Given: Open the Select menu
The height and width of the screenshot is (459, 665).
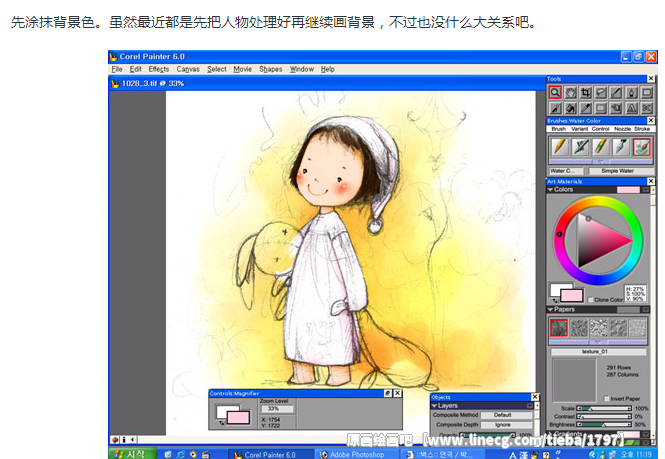Looking at the screenshot, I should 217,69.
